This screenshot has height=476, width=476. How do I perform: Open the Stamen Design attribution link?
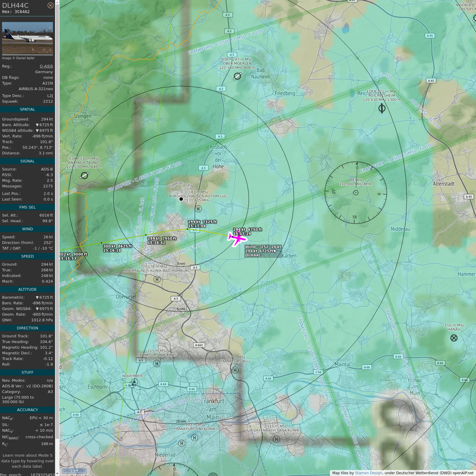coord(368,473)
